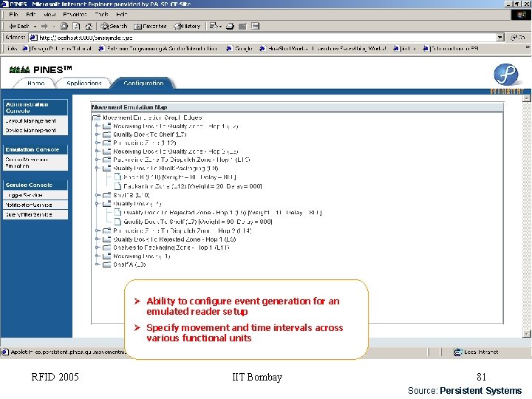Collapse the Quality Dock (L4) node
Screen dimensions: 532x399
tap(98, 204)
